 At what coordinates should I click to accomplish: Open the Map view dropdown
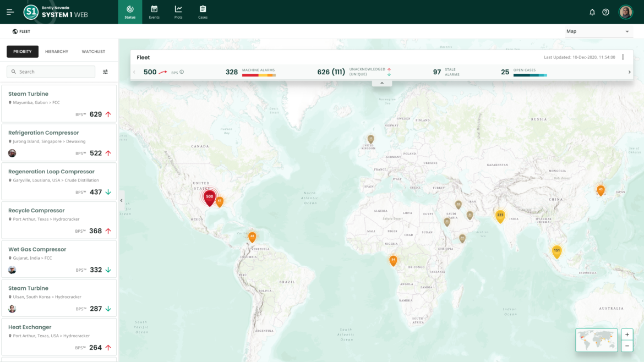coord(597,31)
